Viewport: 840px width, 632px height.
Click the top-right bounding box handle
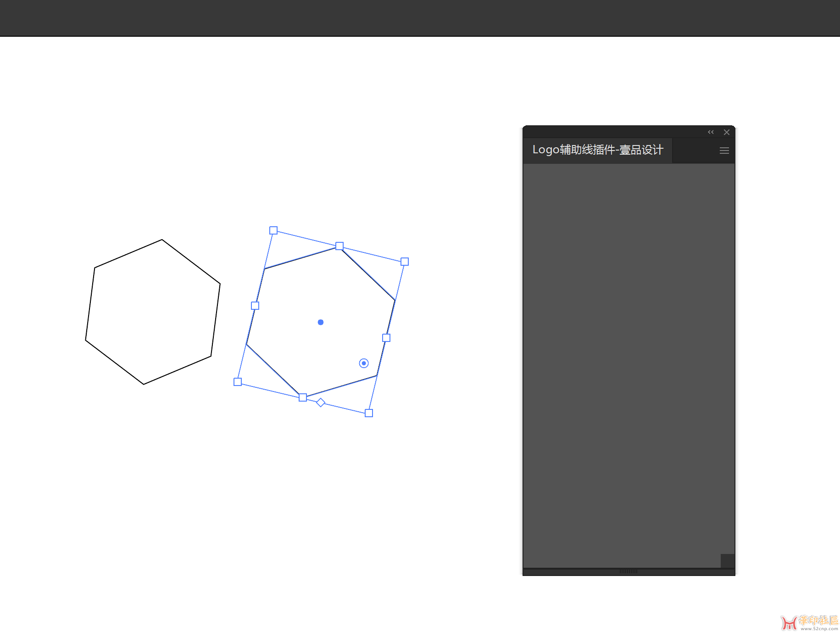405,262
